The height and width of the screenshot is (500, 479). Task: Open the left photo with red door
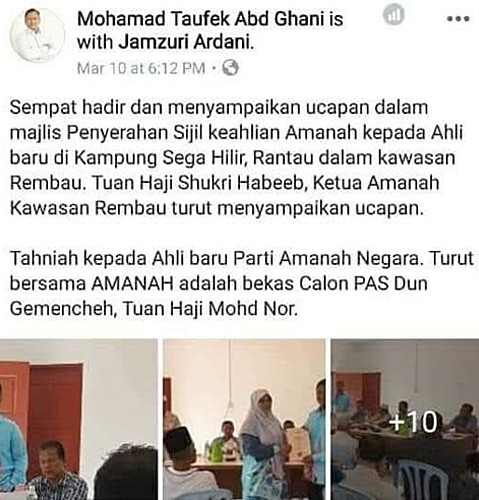click(x=79, y=419)
